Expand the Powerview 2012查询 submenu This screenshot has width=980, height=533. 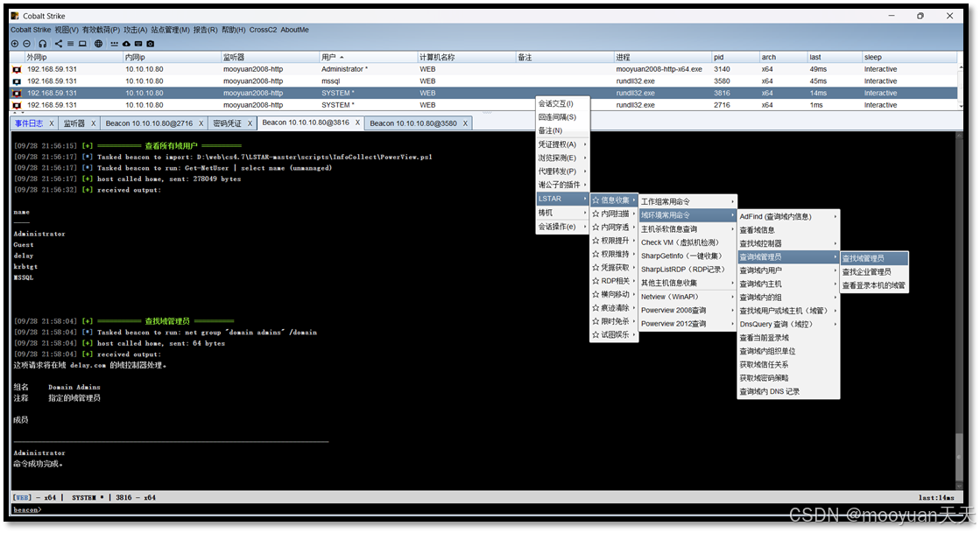click(x=688, y=324)
